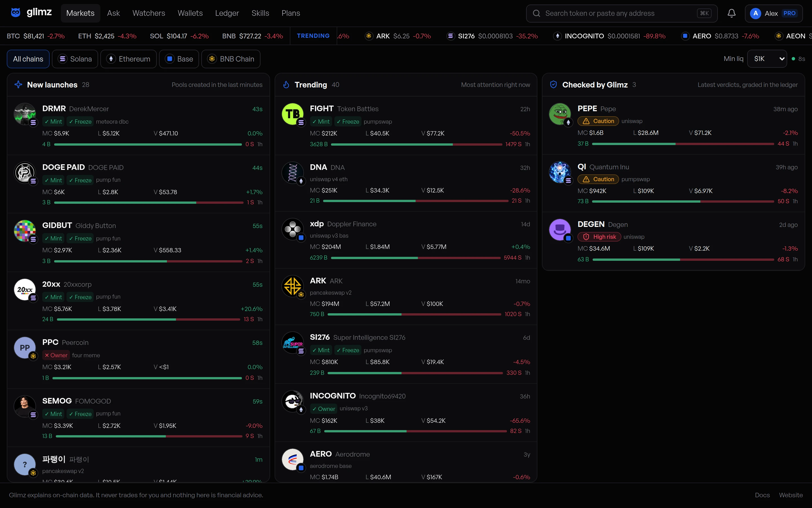Focus the token search field
Screen dimensions: 812x508
click(x=622, y=13)
